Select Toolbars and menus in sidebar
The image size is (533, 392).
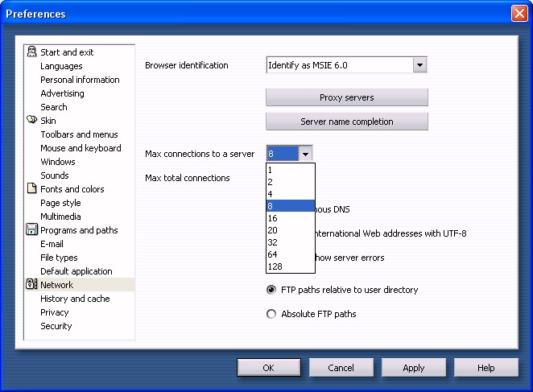click(79, 134)
